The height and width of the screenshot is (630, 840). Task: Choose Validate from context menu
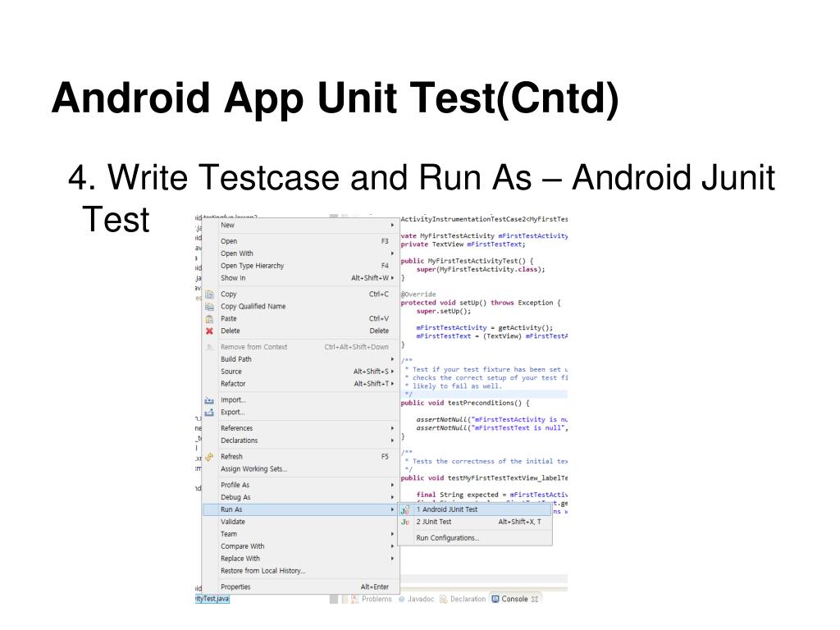point(300,523)
